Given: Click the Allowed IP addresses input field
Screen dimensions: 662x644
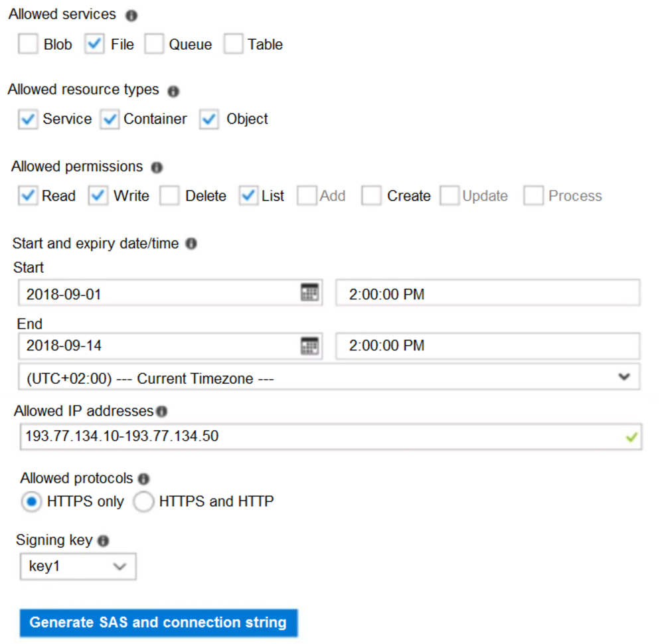Looking at the screenshot, I should point(266,436).
